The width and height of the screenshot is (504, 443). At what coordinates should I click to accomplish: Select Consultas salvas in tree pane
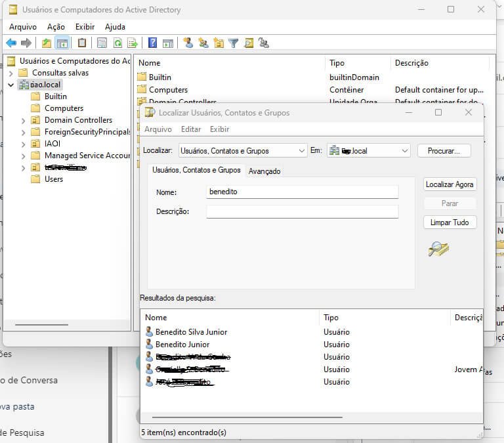click(60, 73)
